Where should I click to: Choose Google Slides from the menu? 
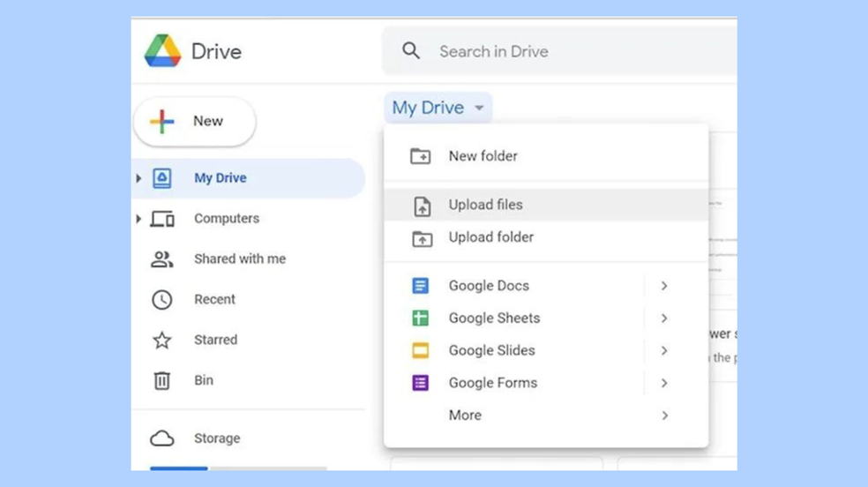tap(546, 351)
